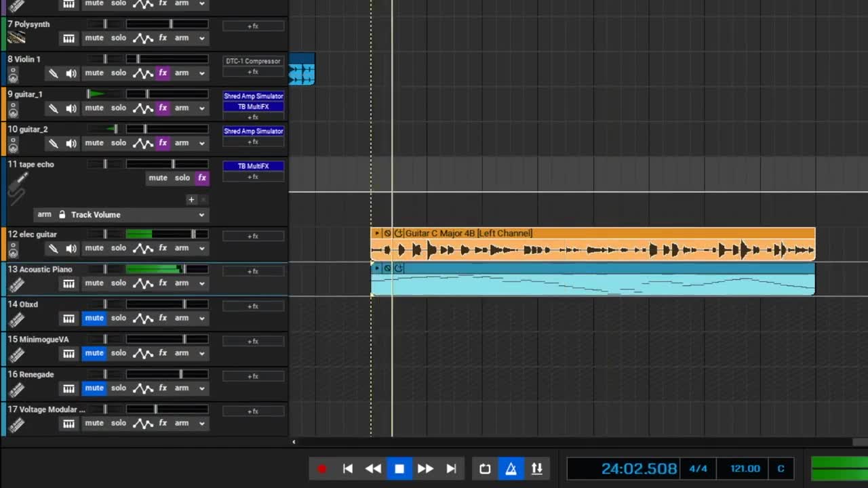The width and height of the screenshot is (868, 488).
Task: Click the up-down arrows transport icon
Action: point(536,468)
